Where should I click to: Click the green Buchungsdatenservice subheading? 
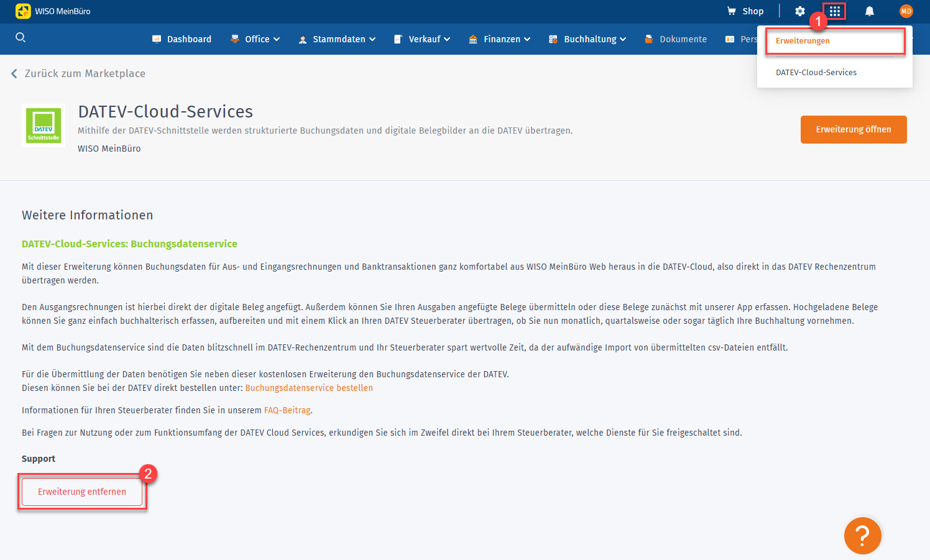(x=129, y=244)
